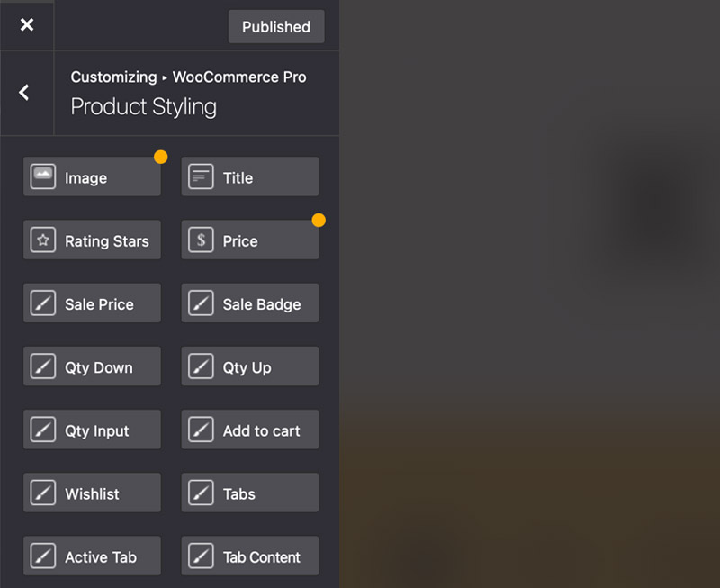The image size is (720, 588).
Task: Click the image icon on Image button
Action: click(43, 177)
